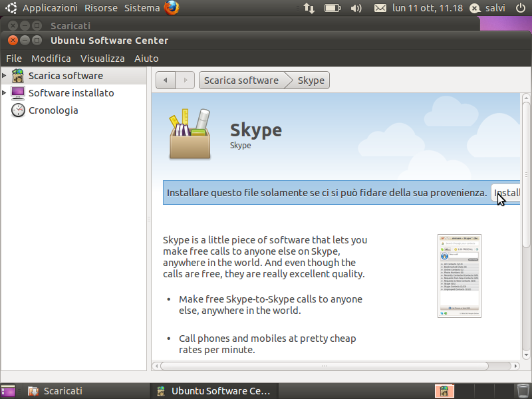Image resolution: width=532 pixels, height=399 pixels.
Task: Check the battery status indicator
Action: pos(332,8)
